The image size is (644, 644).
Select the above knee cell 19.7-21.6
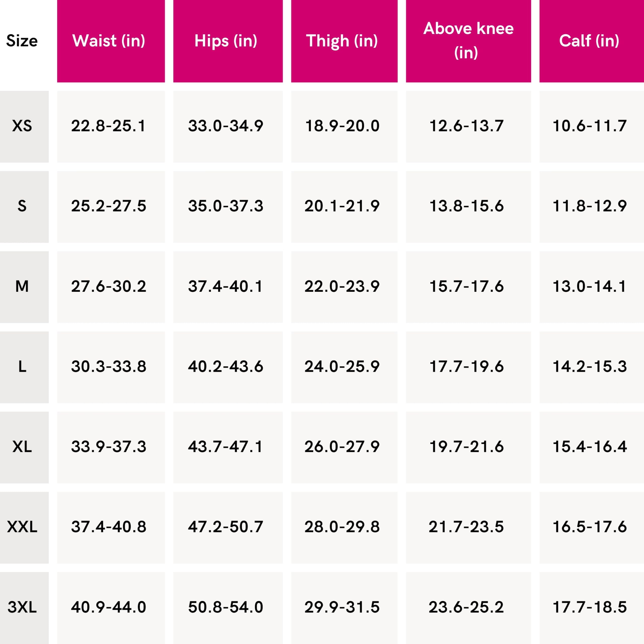[468, 447]
